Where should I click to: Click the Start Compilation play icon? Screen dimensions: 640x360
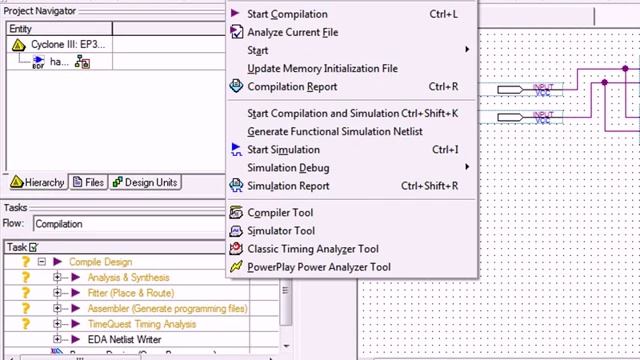coord(235,13)
